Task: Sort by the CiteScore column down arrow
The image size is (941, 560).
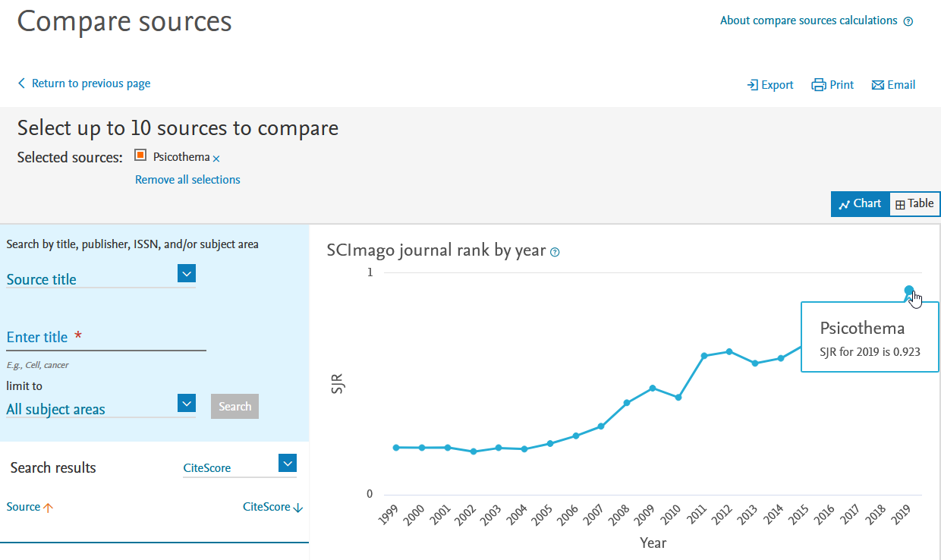Action: coord(297,508)
